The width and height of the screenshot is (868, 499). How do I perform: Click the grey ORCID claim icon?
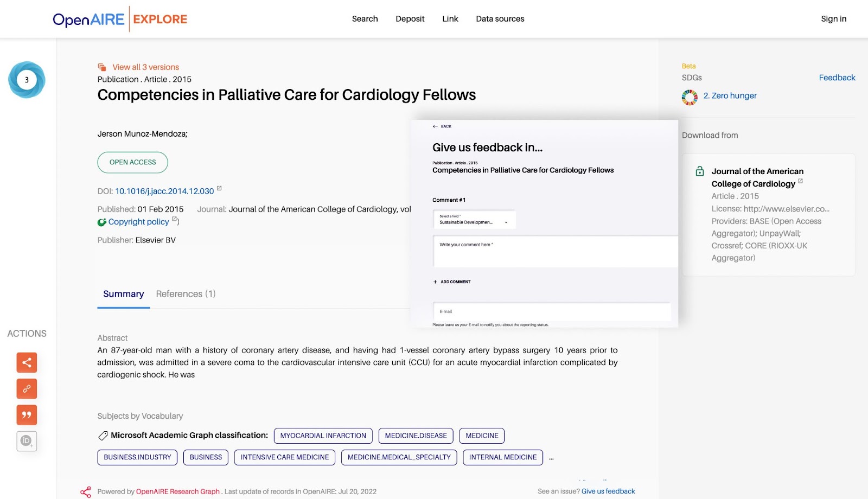point(27,441)
